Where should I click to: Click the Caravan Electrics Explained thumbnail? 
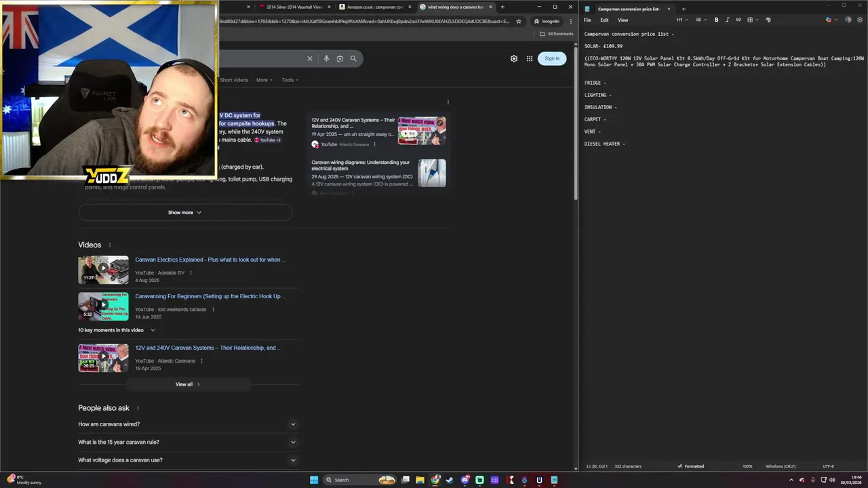pos(103,270)
